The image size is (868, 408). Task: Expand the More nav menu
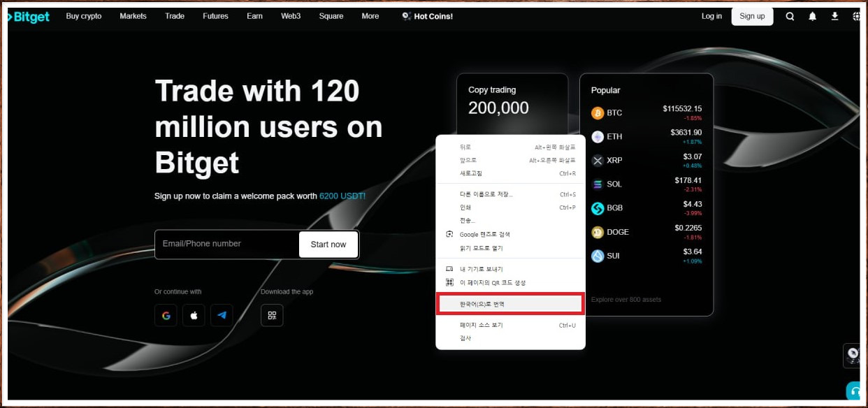(x=370, y=16)
